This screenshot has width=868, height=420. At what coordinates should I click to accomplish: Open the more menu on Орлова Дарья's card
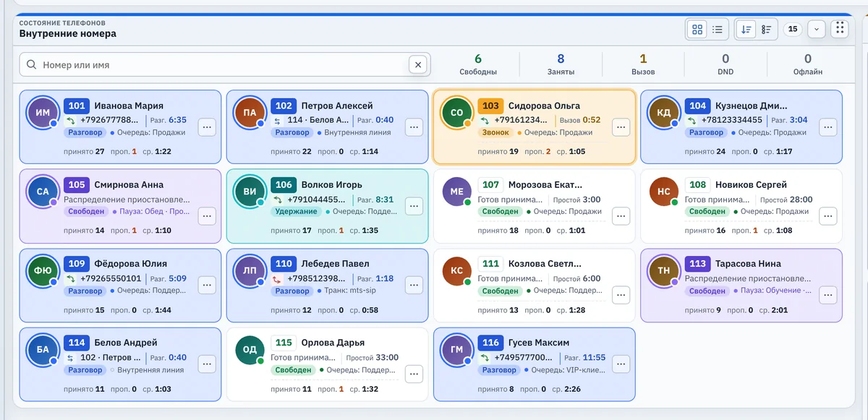(x=414, y=374)
